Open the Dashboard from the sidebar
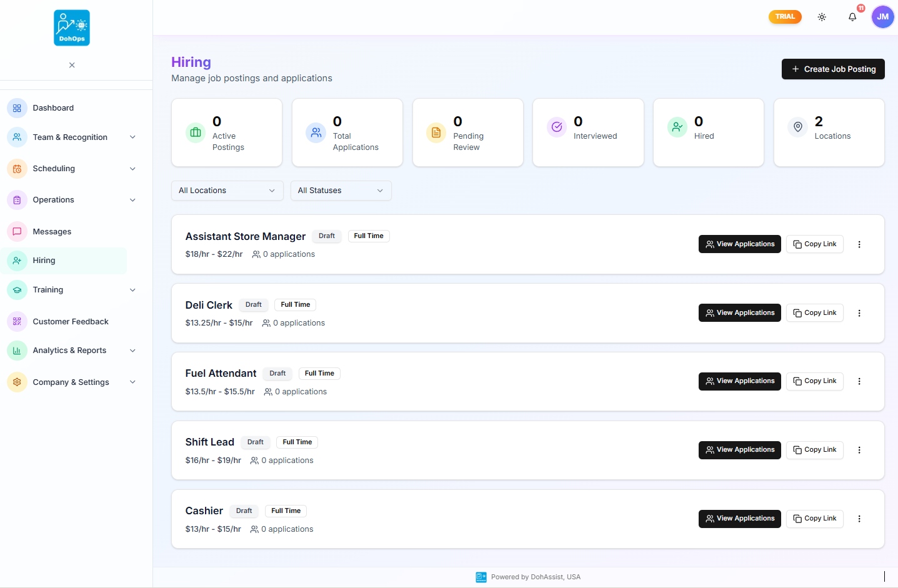Screen dimensions: 898x588 pyautogui.click(x=53, y=107)
